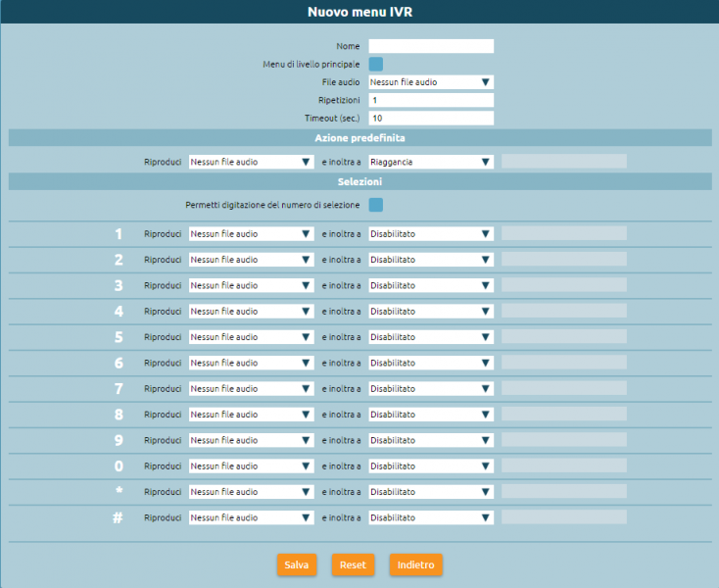Expand the Azione predefinita 'Riproduci' audio dropdown
Image resolution: width=719 pixels, height=588 pixels.
tap(251, 162)
